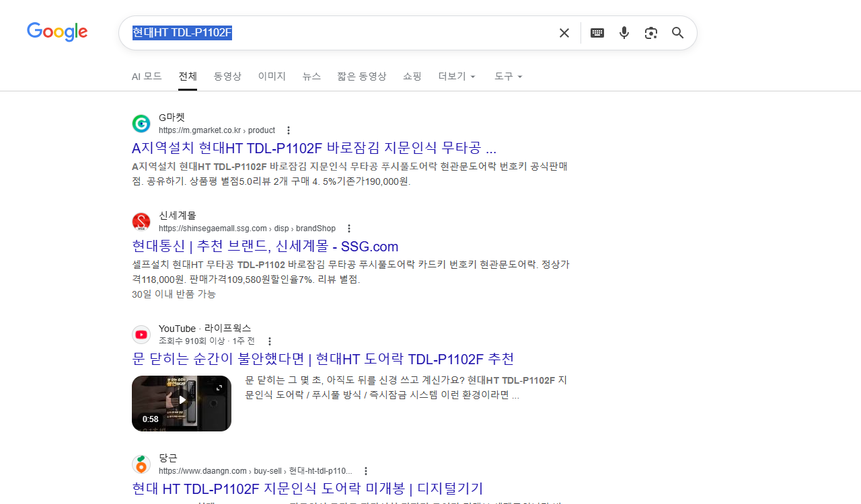The image size is (861, 504).
Task: Expand the video preview with corner icon
Action: coord(219,388)
